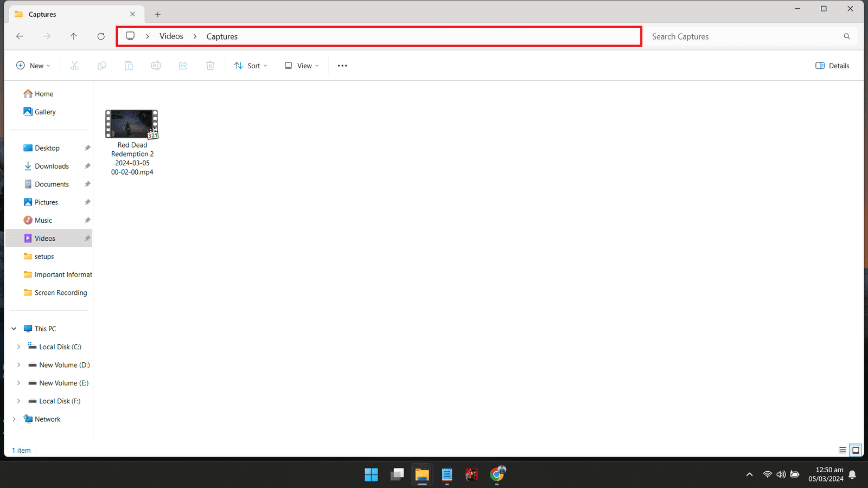
Task: Click the Refresh icon in navigation bar
Action: pos(101,36)
